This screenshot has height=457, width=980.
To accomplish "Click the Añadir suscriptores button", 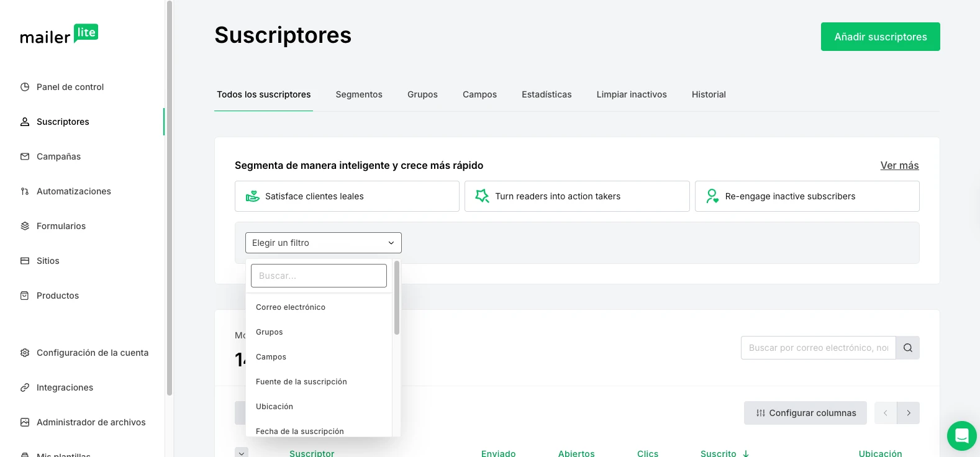I will coord(880,37).
